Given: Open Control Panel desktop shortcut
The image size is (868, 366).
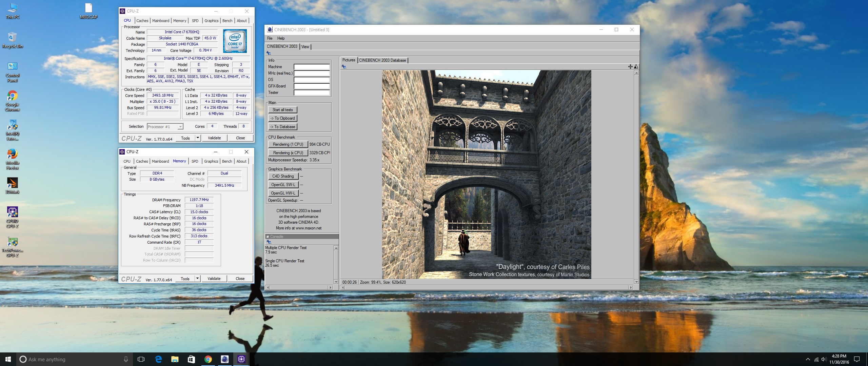Looking at the screenshot, I should [13, 72].
